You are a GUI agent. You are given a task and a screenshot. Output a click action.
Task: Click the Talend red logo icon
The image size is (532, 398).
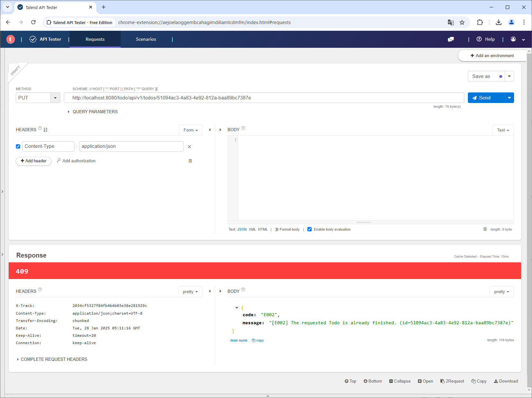pyautogui.click(x=11, y=39)
